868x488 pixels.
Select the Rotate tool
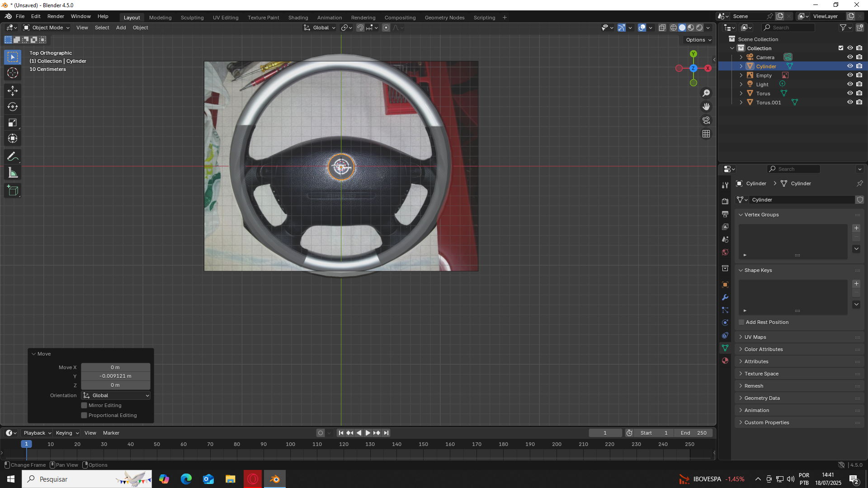(13, 107)
